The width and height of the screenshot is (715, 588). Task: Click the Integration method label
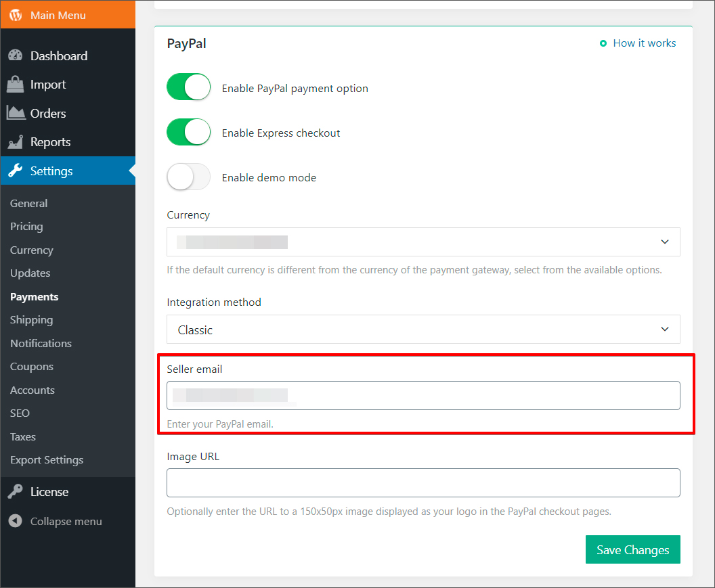(214, 302)
